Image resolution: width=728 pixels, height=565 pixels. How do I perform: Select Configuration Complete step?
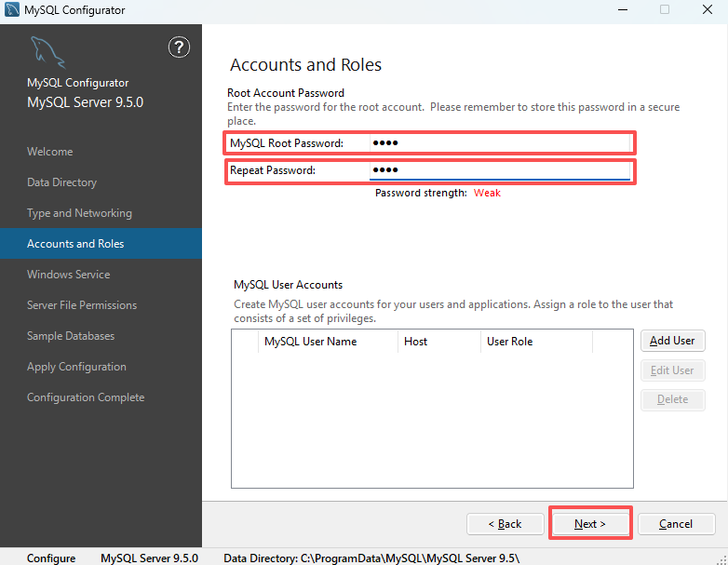pos(86,397)
